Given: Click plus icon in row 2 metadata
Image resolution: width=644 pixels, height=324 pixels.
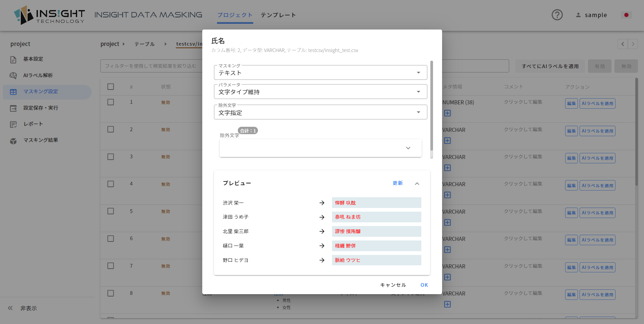Looking at the screenshot, I should coord(447,141).
